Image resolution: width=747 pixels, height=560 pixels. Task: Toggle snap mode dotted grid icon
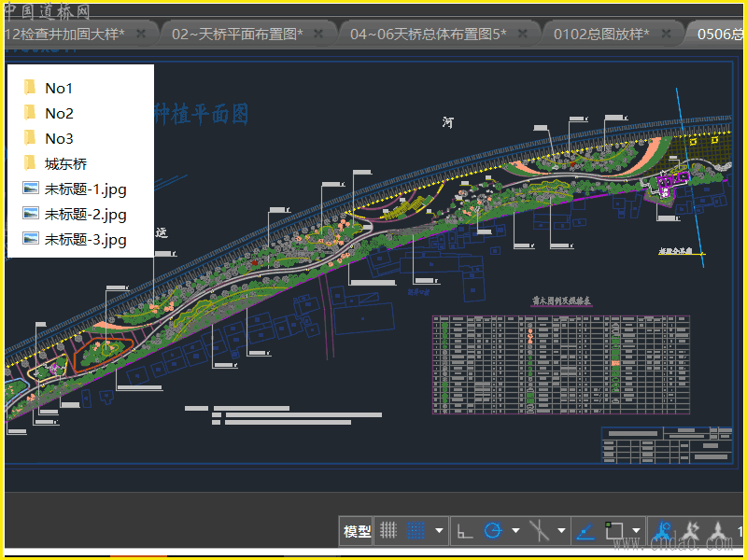pos(416,531)
